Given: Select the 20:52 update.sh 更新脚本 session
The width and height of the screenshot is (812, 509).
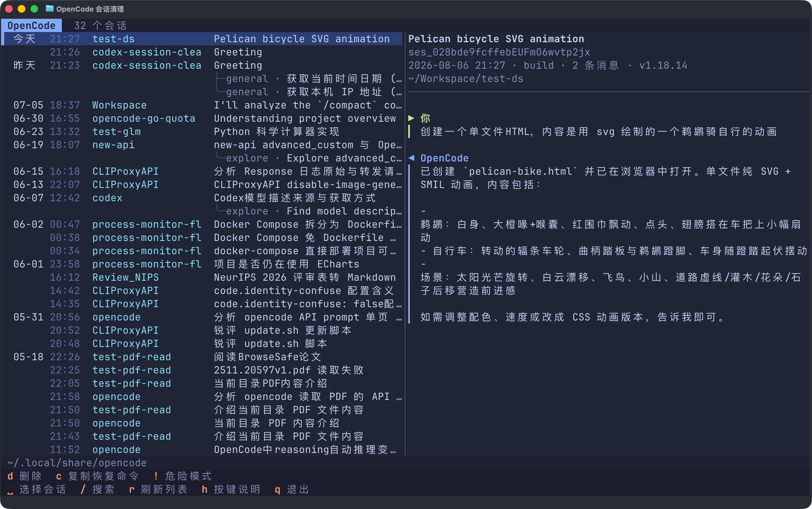Looking at the screenshot, I should click(203, 330).
